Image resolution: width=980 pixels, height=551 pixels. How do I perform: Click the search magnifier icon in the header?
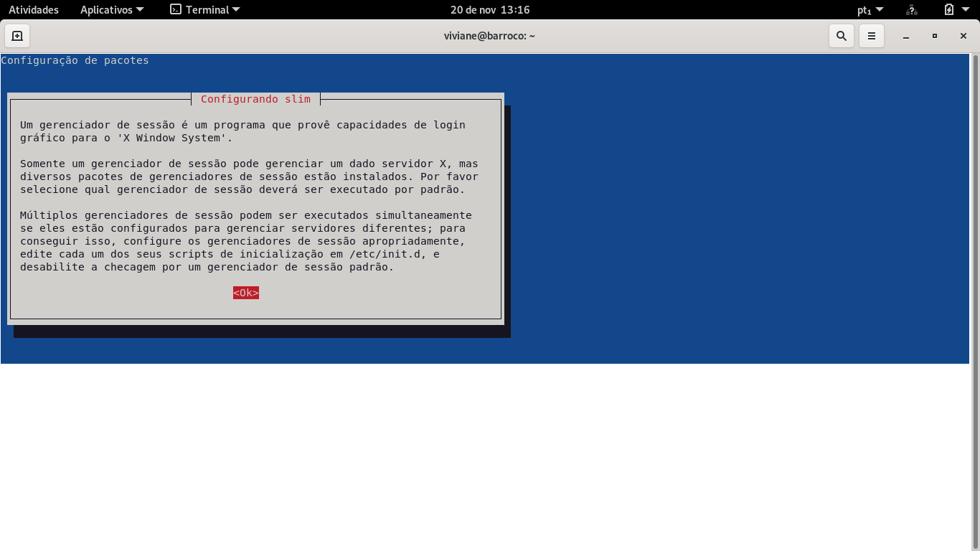[x=842, y=36]
